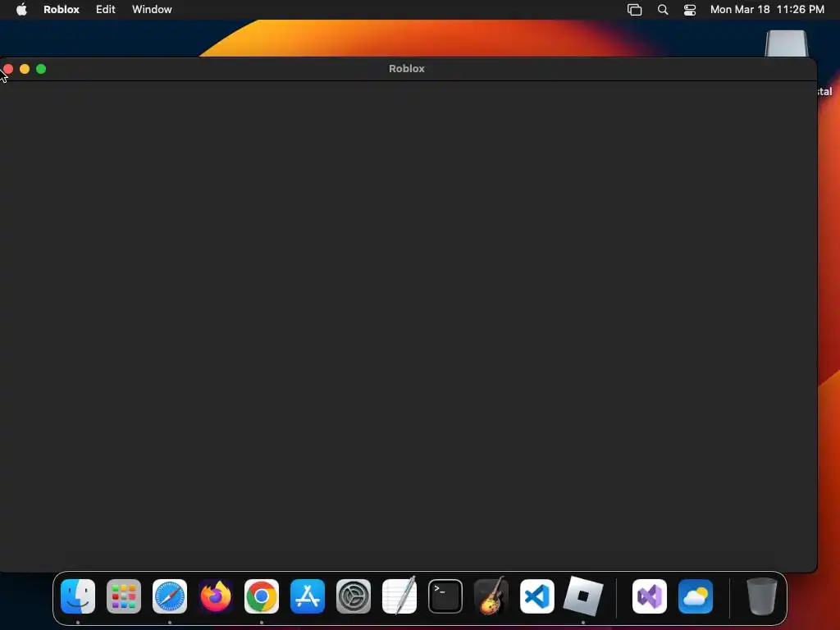Launch Firefox from the Dock
Viewport: 840px width, 630px height.
point(216,596)
